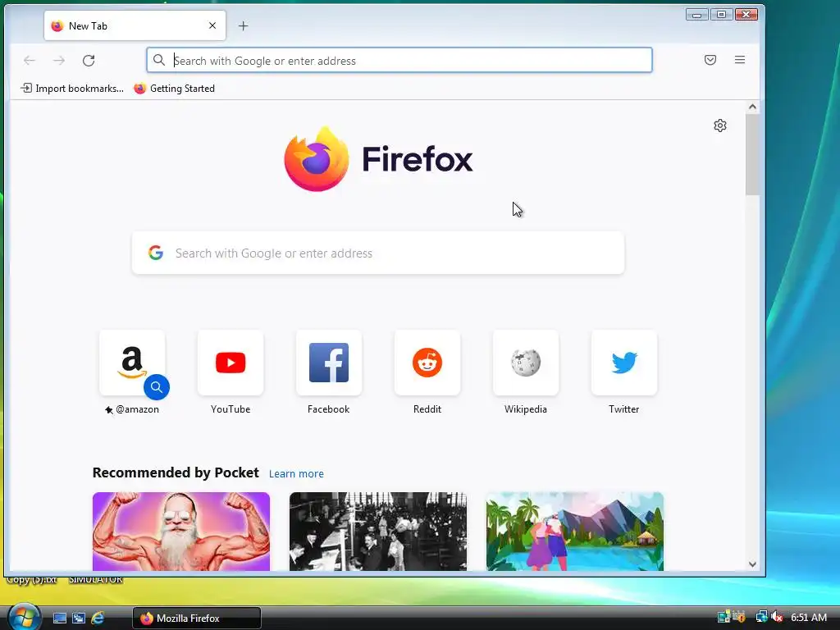Click Switch between windows quick launch icon
This screenshot has width=840, height=630.
[79, 619]
